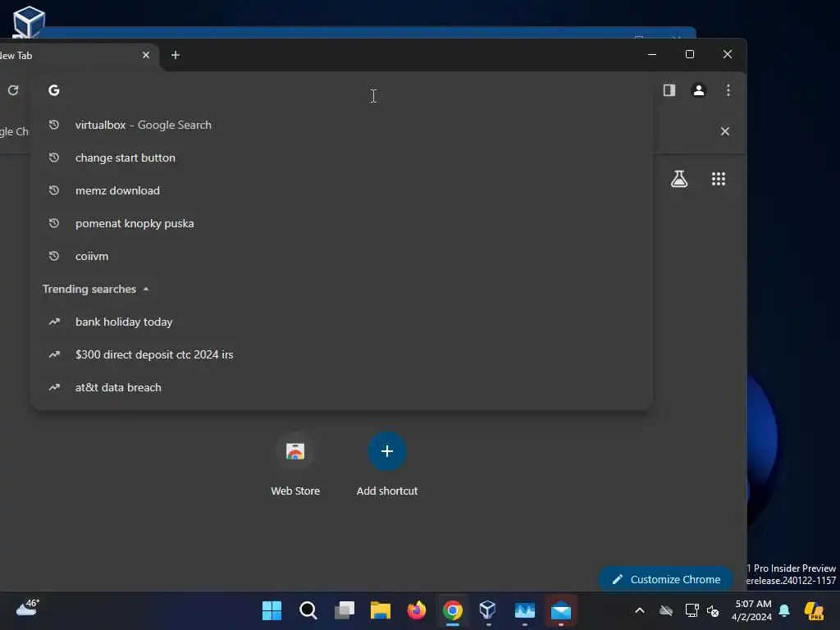840x630 pixels.
Task: Pick the 'pomenat knopky puska' suggestion
Action: click(x=341, y=223)
